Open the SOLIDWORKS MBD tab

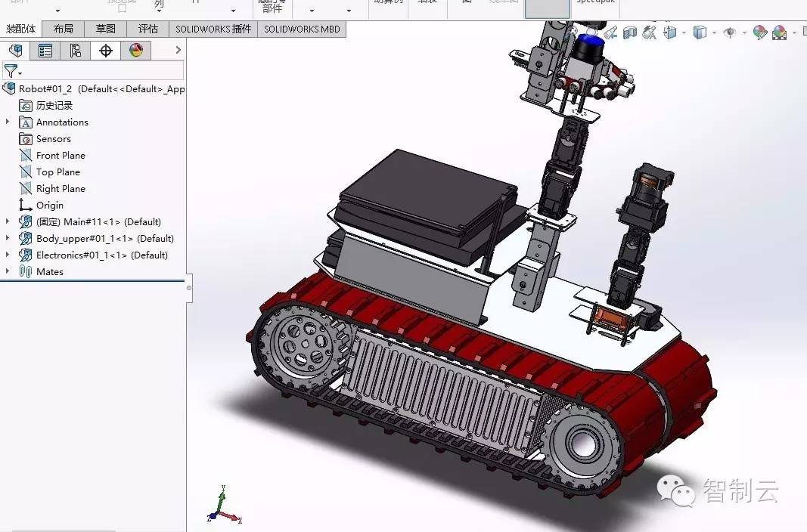pos(302,29)
